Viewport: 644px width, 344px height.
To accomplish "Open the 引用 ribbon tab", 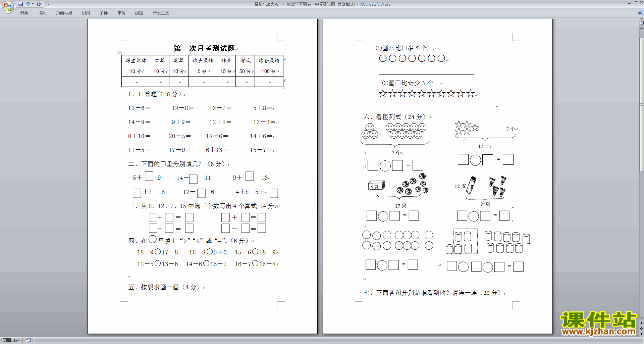I will point(86,13).
